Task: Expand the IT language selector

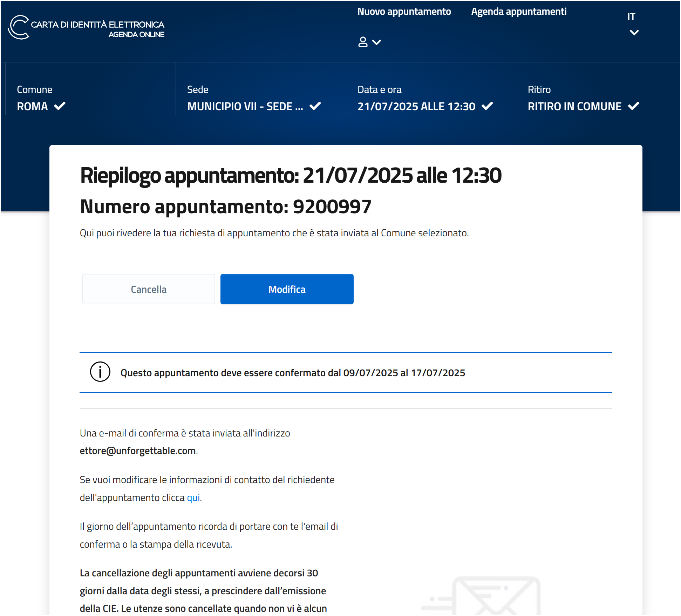Action: point(634,24)
